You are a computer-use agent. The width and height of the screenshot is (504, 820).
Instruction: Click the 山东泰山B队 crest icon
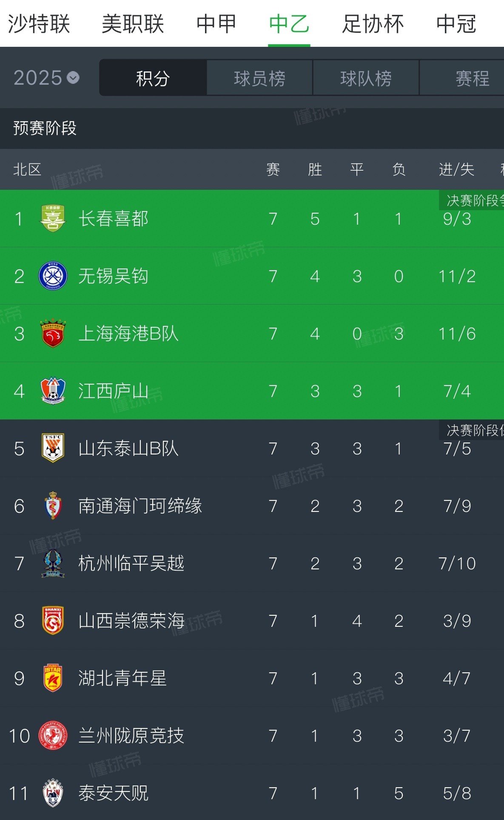[52, 449]
